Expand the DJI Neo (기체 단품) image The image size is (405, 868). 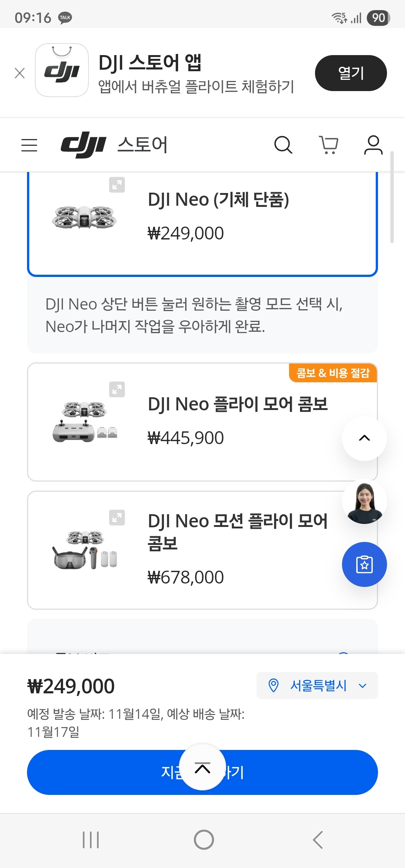(x=117, y=185)
